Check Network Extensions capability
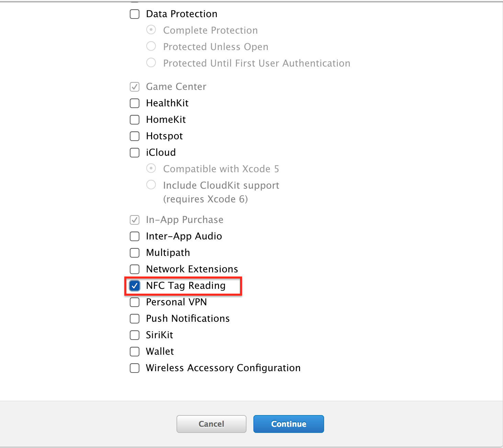The width and height of the screenshot is (503, 448). click(x=135, y=269)
